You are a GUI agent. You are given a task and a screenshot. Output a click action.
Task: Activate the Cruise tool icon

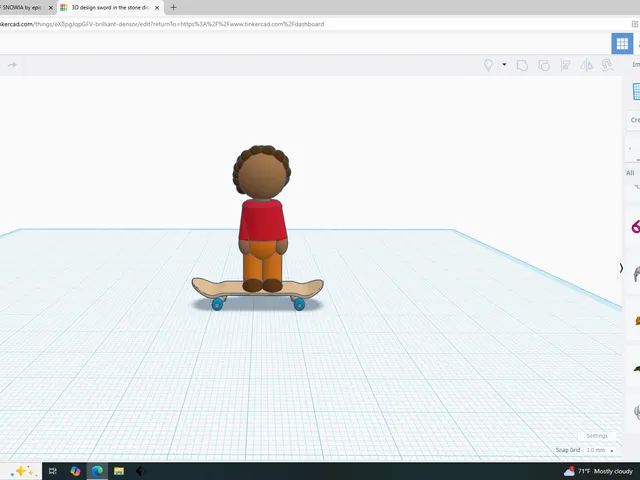tap(607, 65)
